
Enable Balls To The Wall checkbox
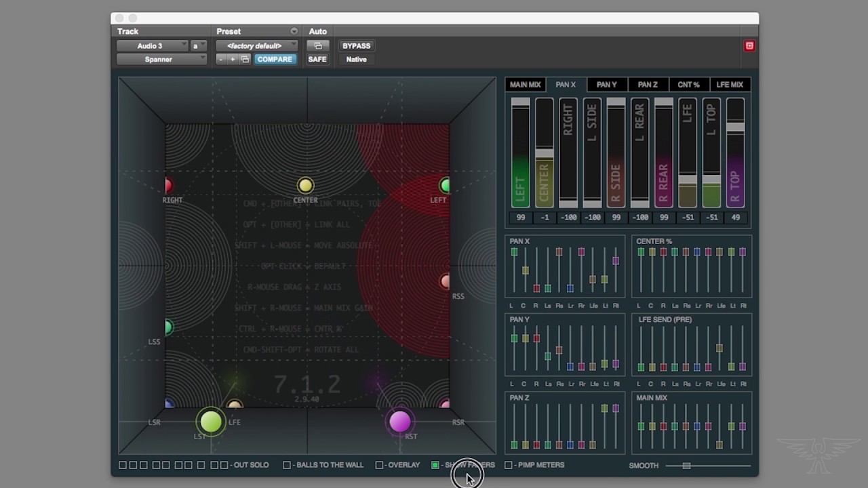287,465
